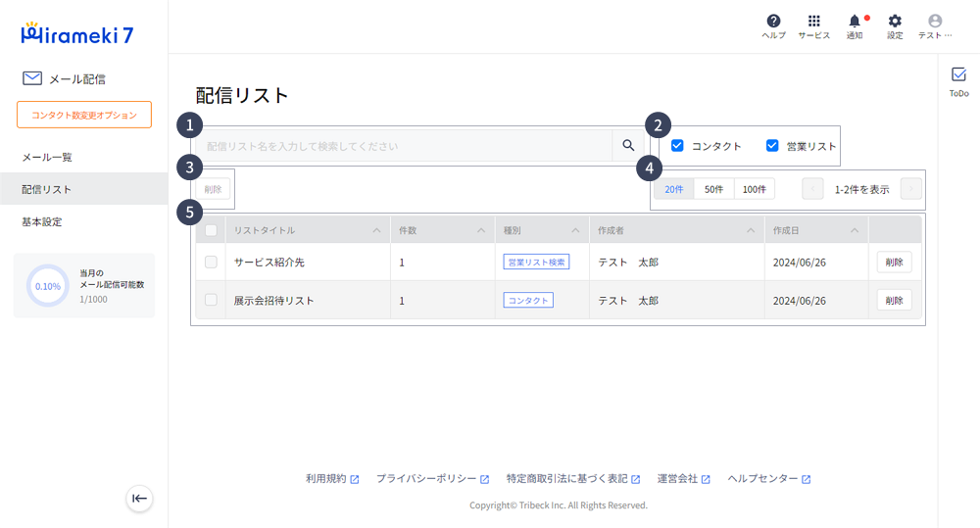This screenshot has height=528, width=980.
Task: Click コンタクト数変更オプション button
Action: pos(84,115)
